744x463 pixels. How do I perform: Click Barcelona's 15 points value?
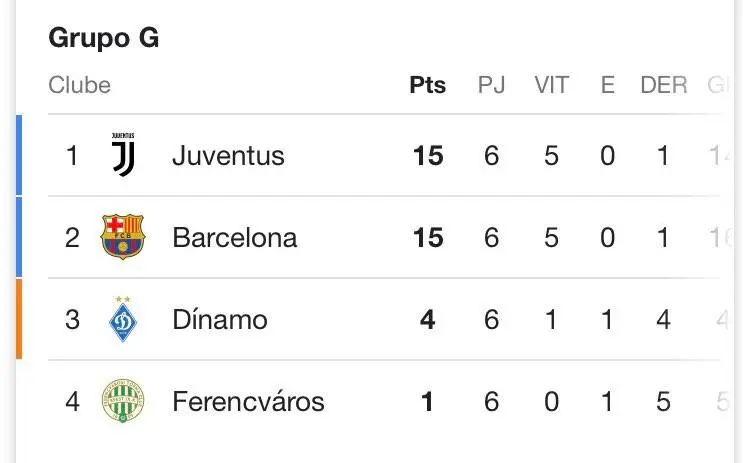(428, 238)
